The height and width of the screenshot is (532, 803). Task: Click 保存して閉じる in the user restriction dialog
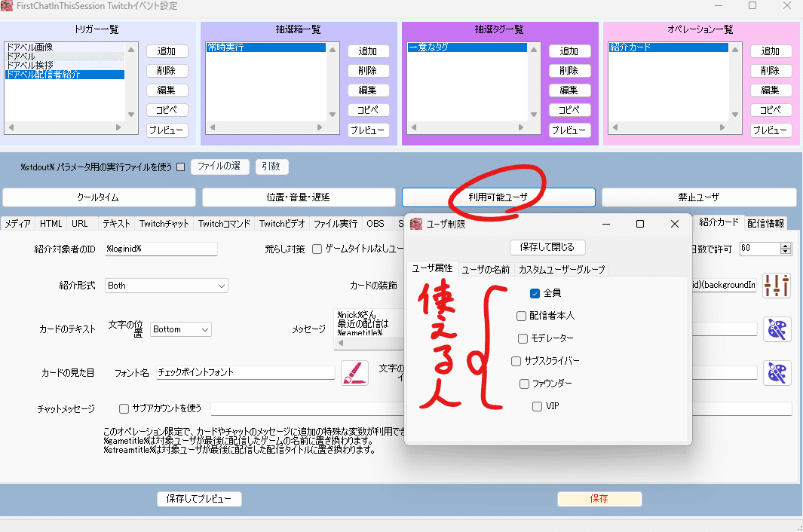pos(547,247)
